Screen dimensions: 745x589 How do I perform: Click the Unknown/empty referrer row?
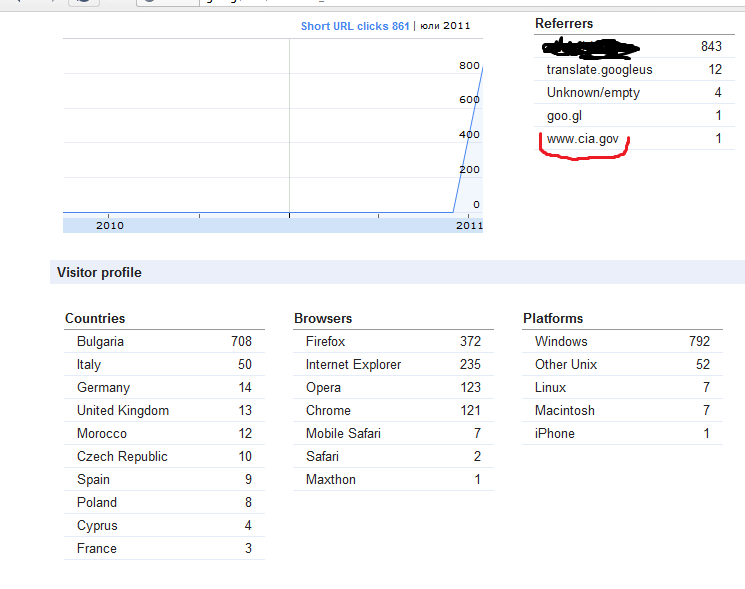(x=593, y=93)
